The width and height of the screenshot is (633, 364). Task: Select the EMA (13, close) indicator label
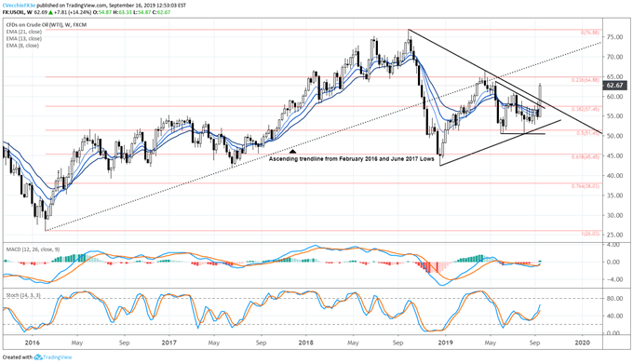pyautogui.click(x=24, y=39)
